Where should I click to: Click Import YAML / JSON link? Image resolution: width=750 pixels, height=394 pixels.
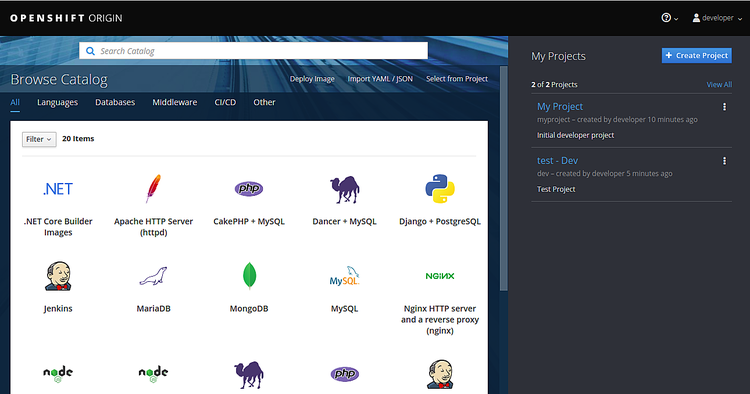pyautogui.click(x=380, y=79)
